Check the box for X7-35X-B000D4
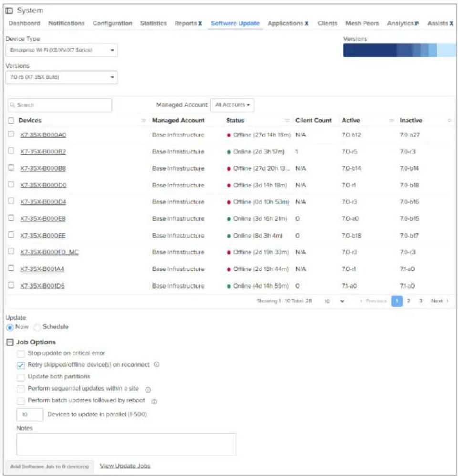This screenshot has width=458, height=476. [11, 201]
